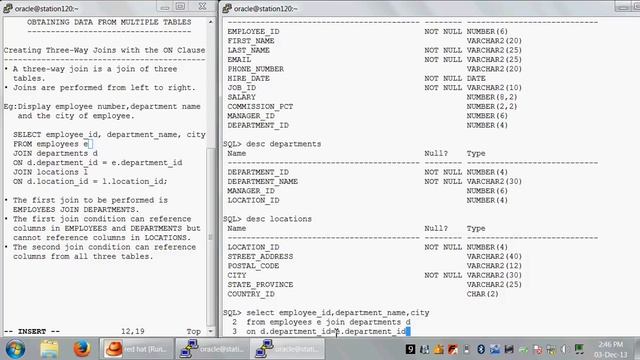Click the left window vertical scrollbar thumb

[211, 237]
